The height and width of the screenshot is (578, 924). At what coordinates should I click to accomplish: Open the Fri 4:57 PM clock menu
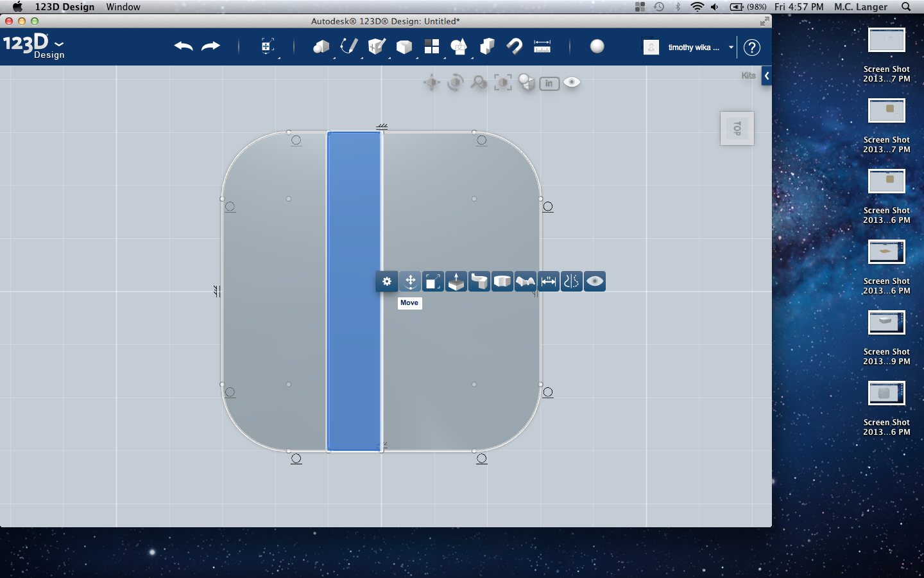[799, 7]
